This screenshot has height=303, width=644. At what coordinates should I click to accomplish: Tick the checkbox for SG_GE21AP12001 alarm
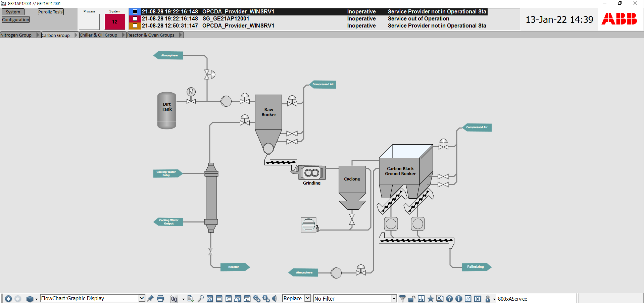135,19
